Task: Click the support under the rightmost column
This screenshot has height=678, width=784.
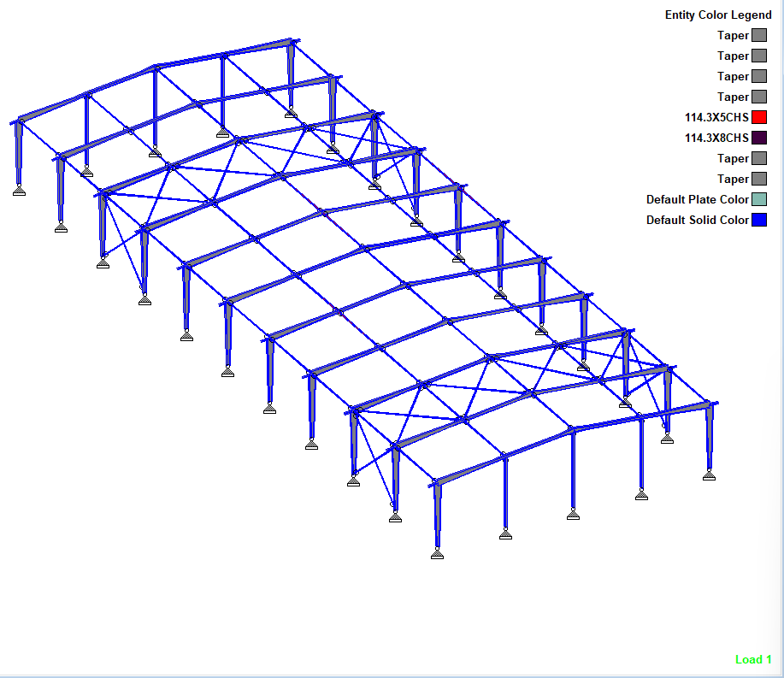Action: (x=709, y=475)
